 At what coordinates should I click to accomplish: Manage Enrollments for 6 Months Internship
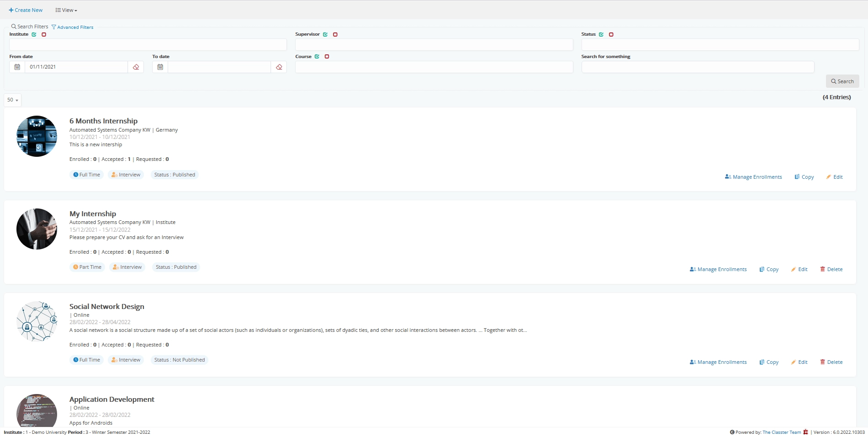[x=753, y=177]
